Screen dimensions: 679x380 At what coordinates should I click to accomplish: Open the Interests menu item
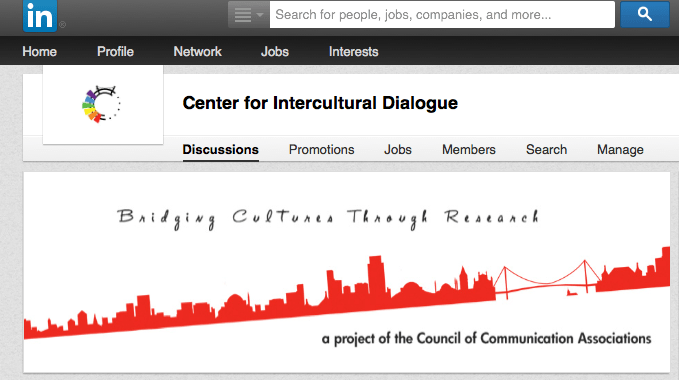pyautogui.click(x=353, y=52)
